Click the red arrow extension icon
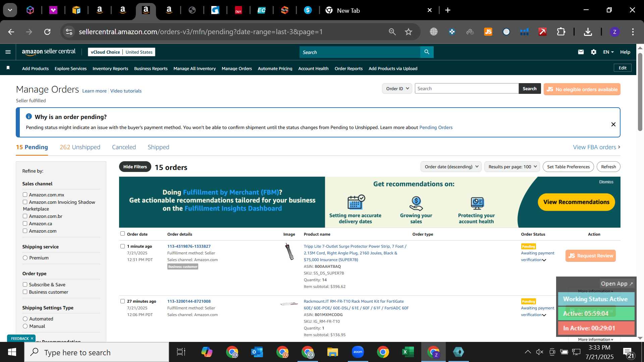 pyautogui.click(x=542, y=32)
